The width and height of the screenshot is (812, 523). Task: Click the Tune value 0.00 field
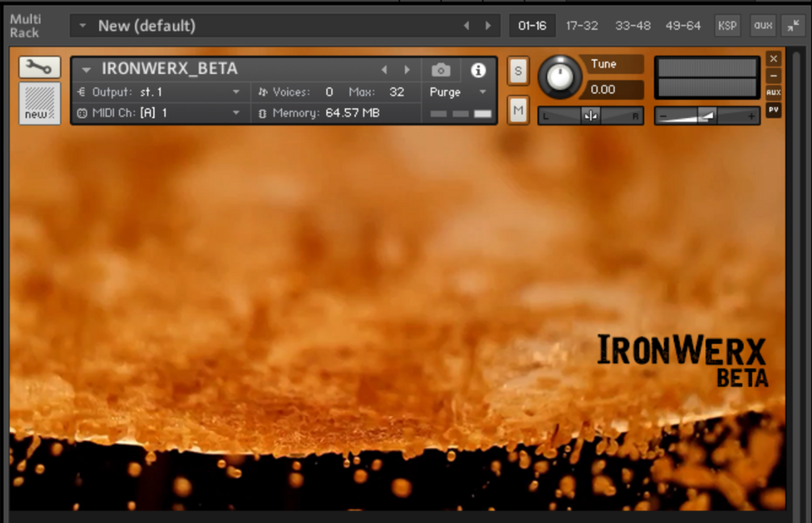[611, 90]
